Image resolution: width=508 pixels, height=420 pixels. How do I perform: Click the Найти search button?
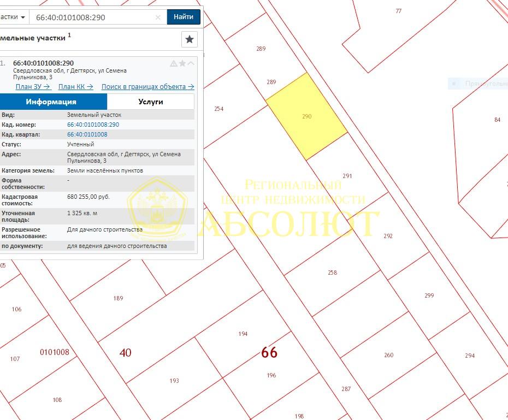[184, 17]
